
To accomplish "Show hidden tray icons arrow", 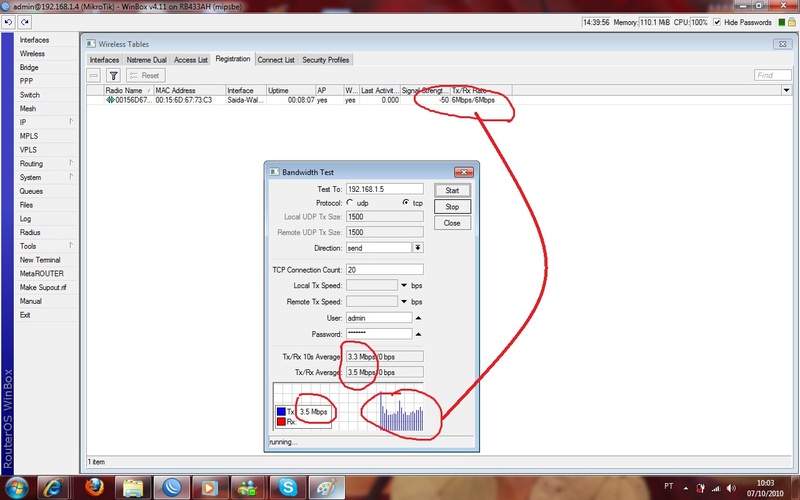I will (x=686, y=488).
